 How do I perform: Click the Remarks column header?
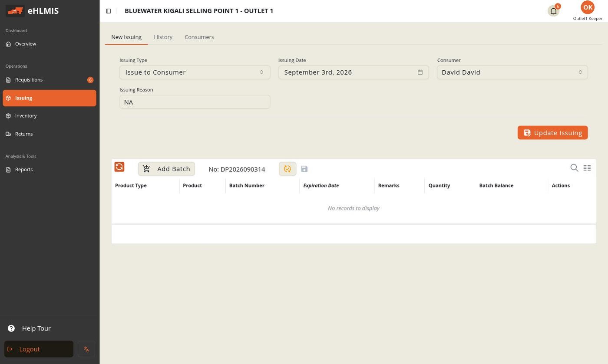pyautogui.click(x=389, y=185)
